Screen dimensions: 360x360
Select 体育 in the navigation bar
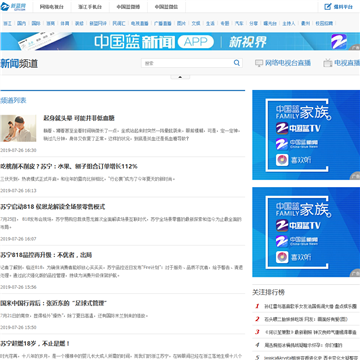[x=65, y=24]
